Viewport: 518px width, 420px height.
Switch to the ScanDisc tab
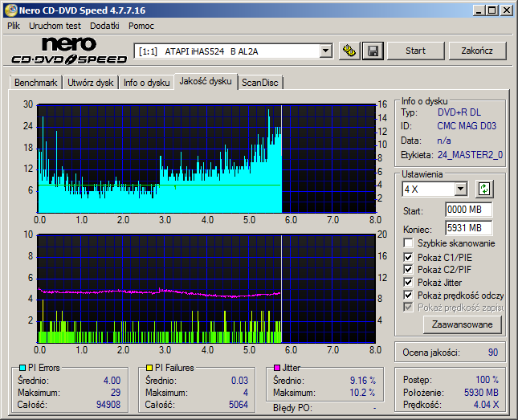point(260,83)
